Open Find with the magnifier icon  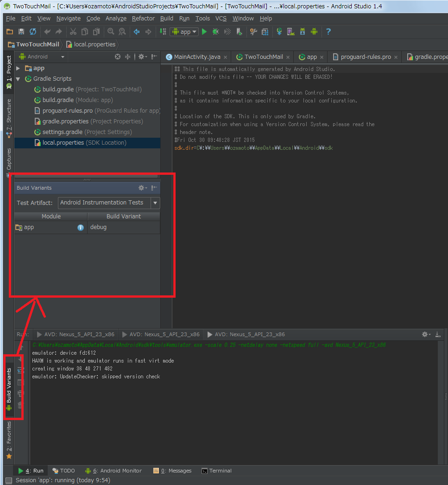click(x=111, y=32)
